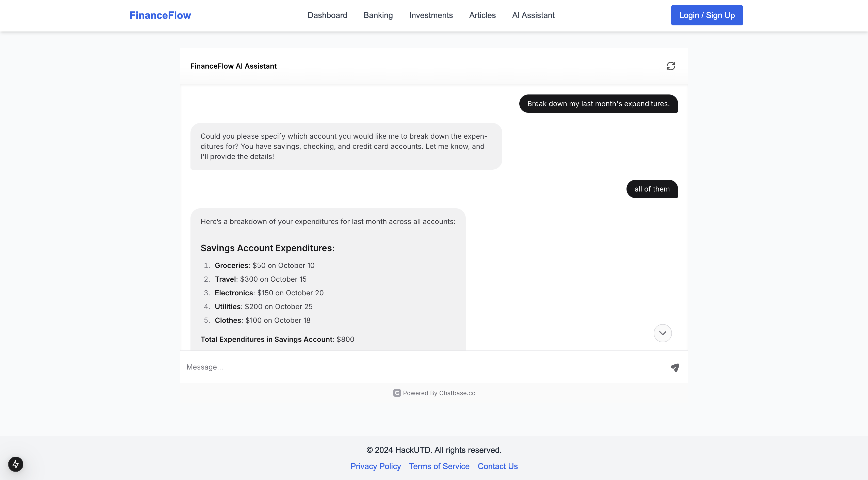The image size is (868, 480).
Task: Open the Investments section
Action: pyautogui.click(x=431, y=15)
